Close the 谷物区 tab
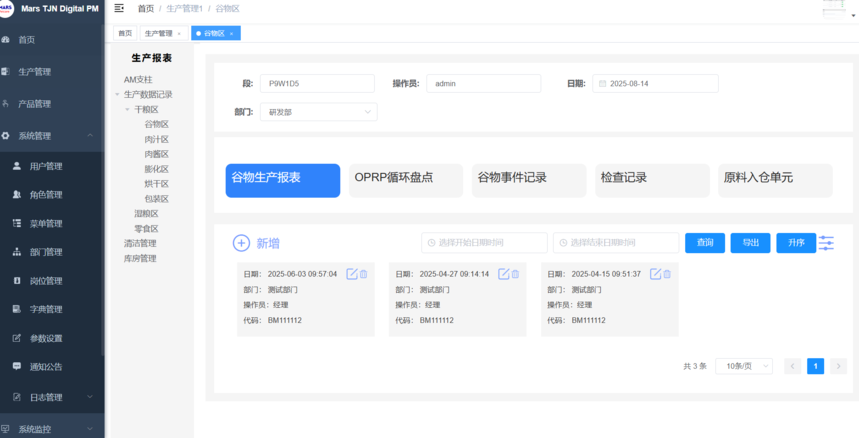Screen dimensions: 859x438 click(x=231, y=34)
